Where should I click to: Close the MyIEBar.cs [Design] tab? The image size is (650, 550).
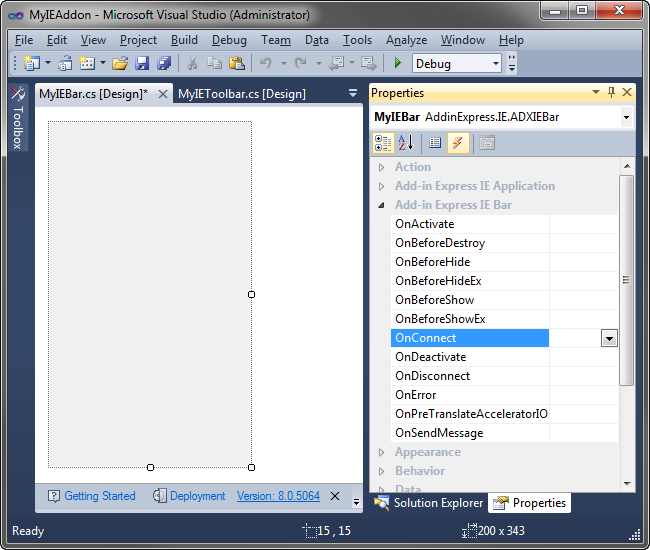(x=163, y=94)
